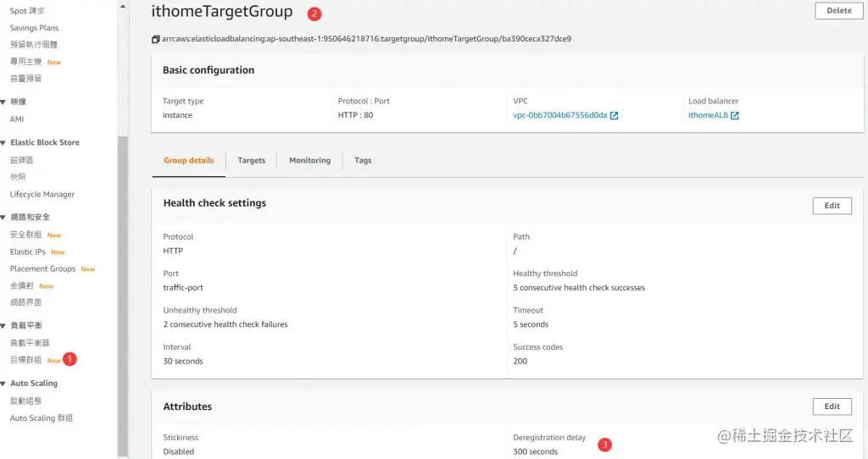Open 啟動組態 under Auto Scaling
The image size is (868, 459).
pyautogui.click(x=25, y=401)
